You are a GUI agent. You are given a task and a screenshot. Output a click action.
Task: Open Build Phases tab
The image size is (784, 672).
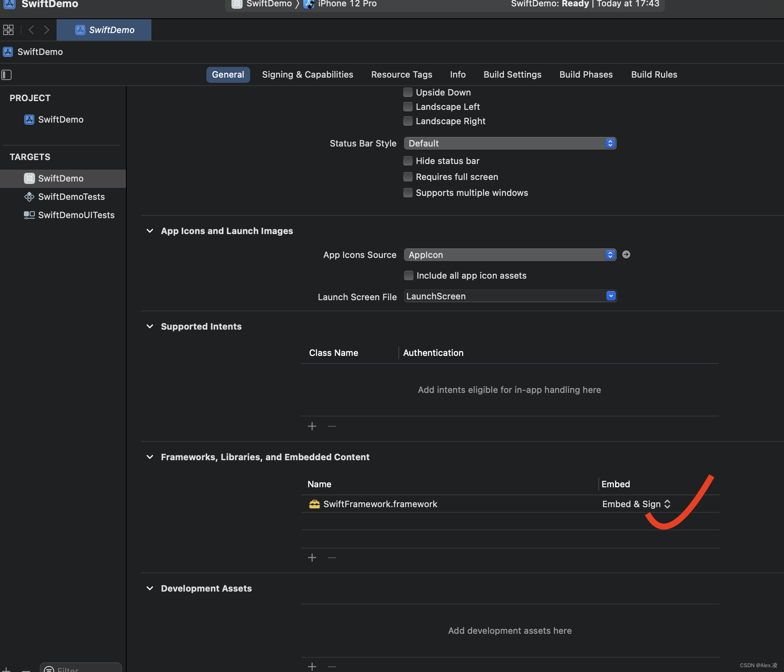point(586,75)
